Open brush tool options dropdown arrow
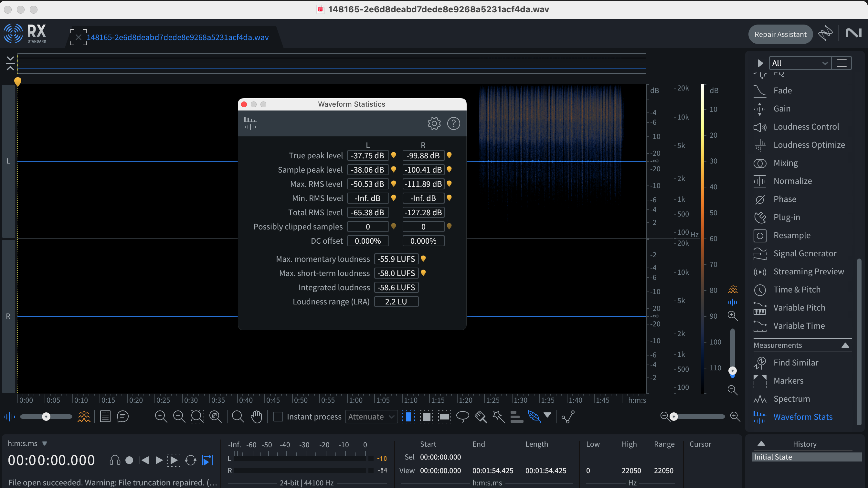The height and width of the screenshot is (488, 868). (x=547, y=415)
